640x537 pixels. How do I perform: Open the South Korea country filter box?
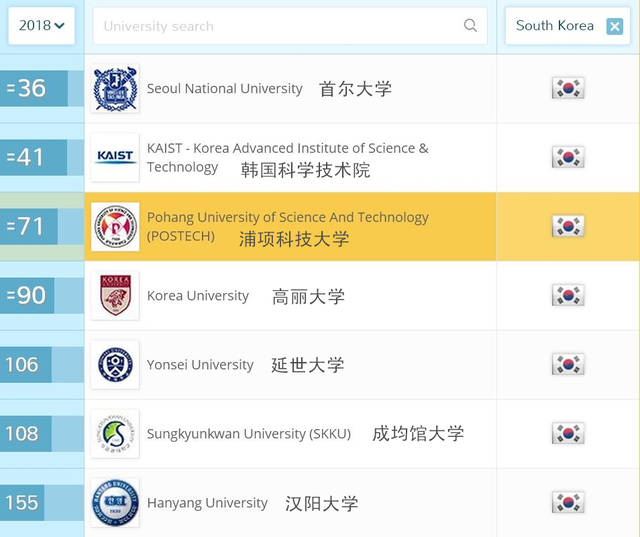(567, 26)
